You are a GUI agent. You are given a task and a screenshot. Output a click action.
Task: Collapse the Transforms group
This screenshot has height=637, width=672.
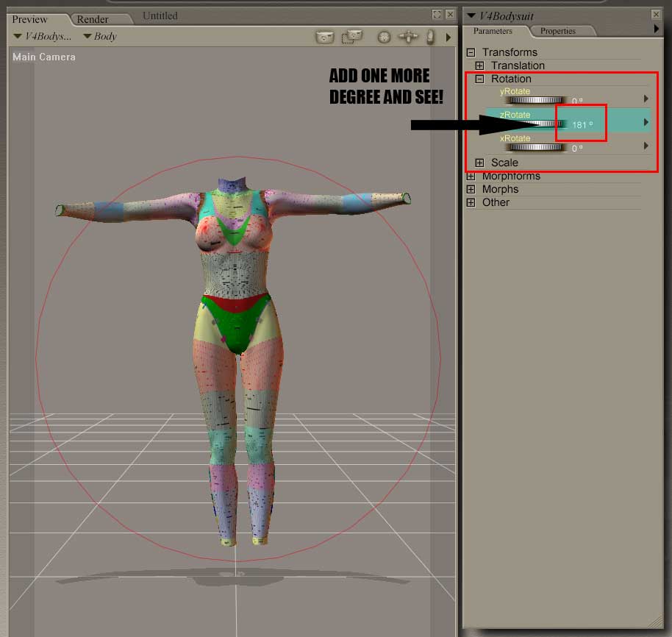tap(471, 52)
